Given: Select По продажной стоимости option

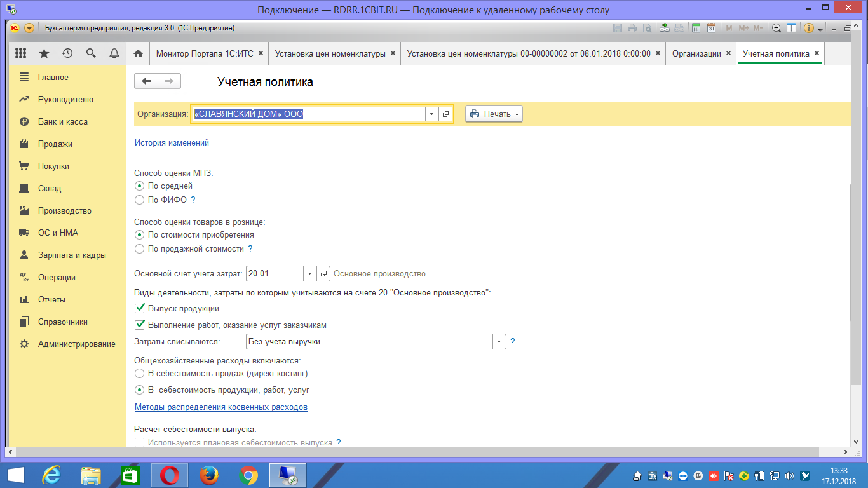Looking at the screenshot, I should [189, 249].
